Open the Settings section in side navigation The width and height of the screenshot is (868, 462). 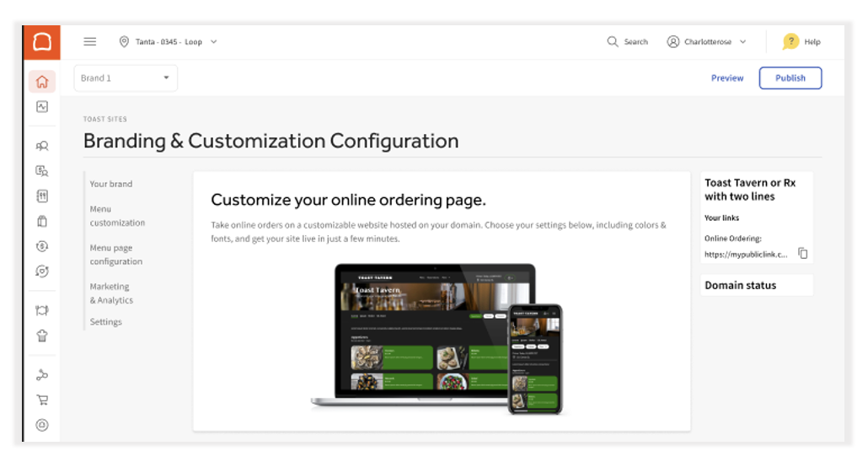106,322
